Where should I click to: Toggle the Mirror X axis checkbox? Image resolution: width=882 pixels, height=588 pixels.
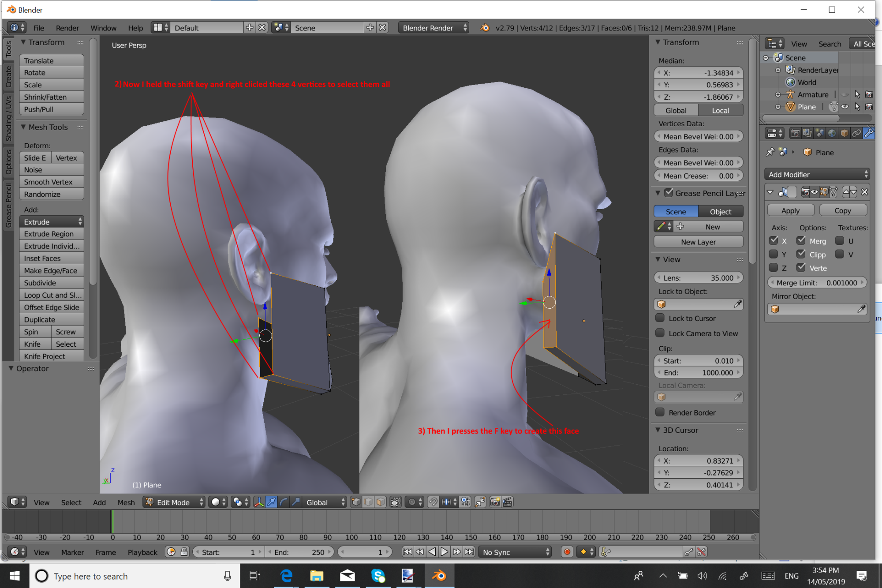774,241
